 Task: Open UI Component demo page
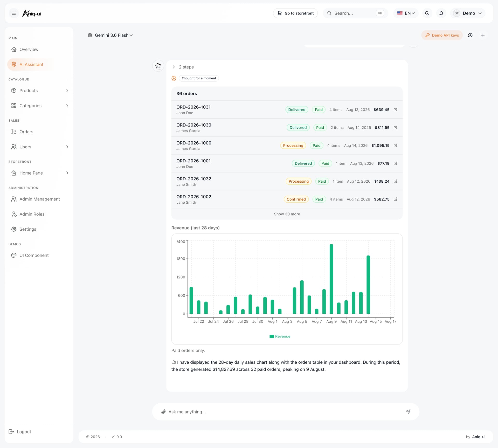39,255
